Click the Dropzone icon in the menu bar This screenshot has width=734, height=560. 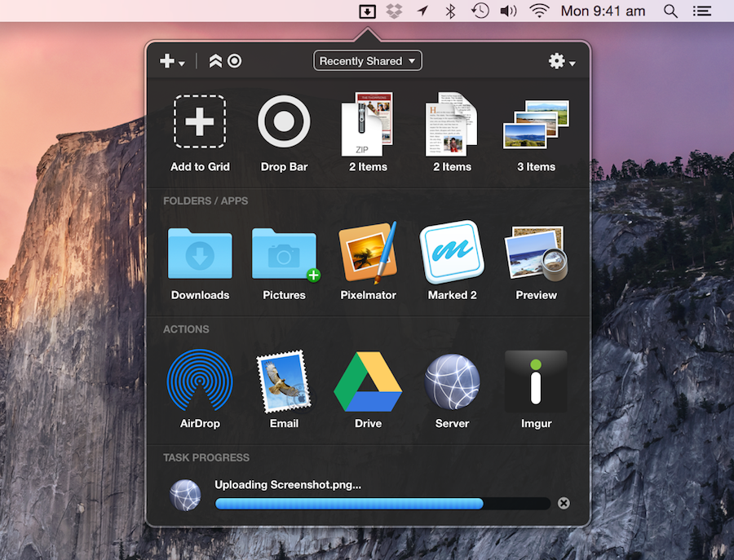tap(367, 11)
